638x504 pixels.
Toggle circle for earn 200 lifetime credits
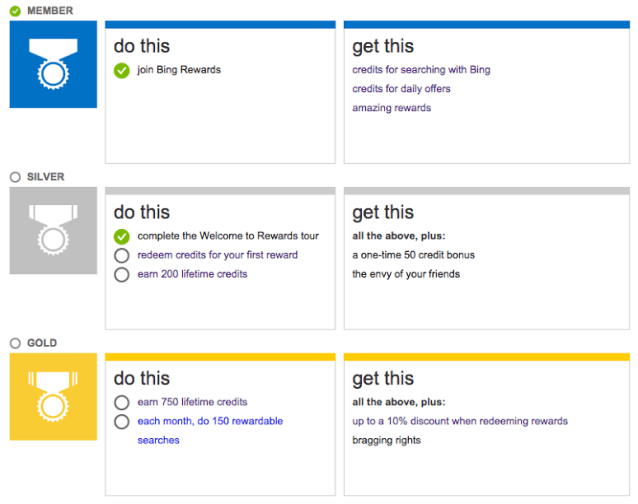122,275
